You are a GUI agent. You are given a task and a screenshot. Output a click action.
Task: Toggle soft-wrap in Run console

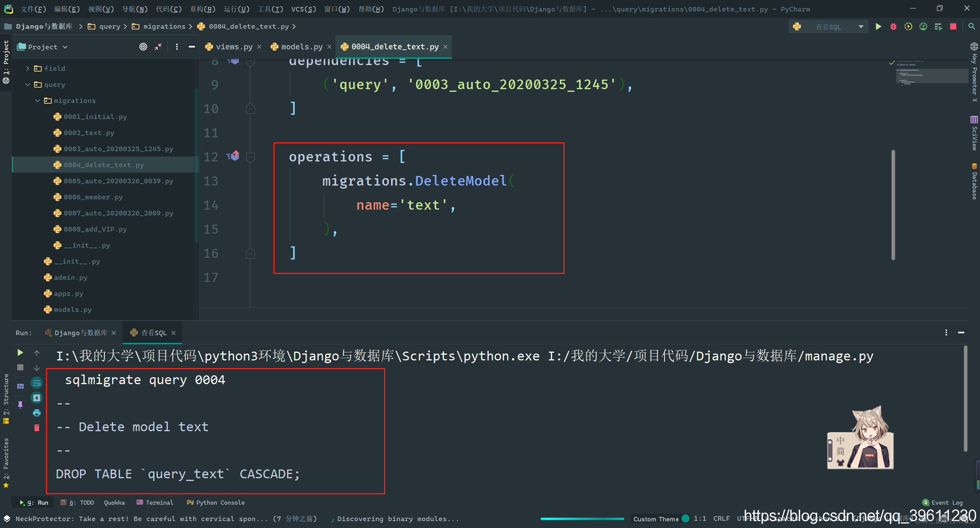pyautogui.click(x=37, y=383)
